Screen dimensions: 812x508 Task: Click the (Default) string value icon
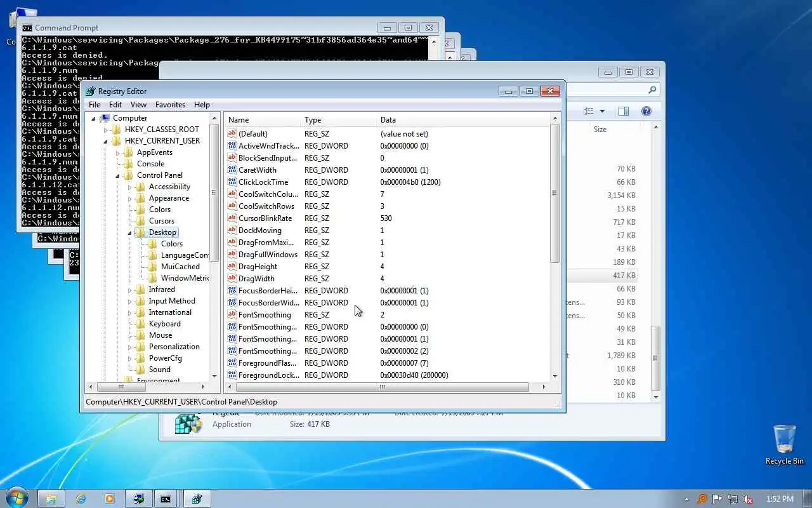[x=232, y=134]
